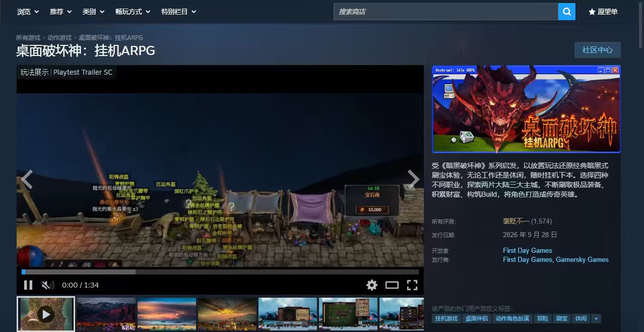Switch the video to fullscreen

coord(412,285)
